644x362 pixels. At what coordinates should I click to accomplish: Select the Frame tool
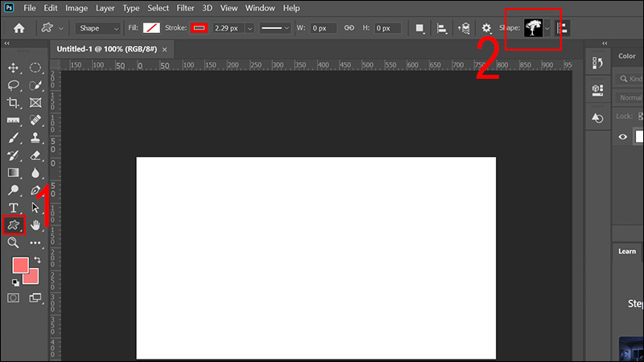click(x=35, y=103)
